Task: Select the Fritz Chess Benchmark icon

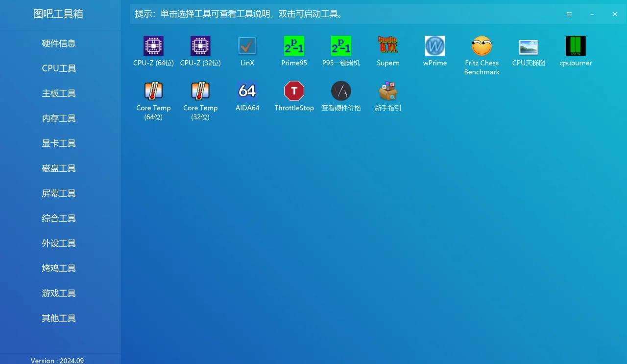Action: tap(482, 46)
